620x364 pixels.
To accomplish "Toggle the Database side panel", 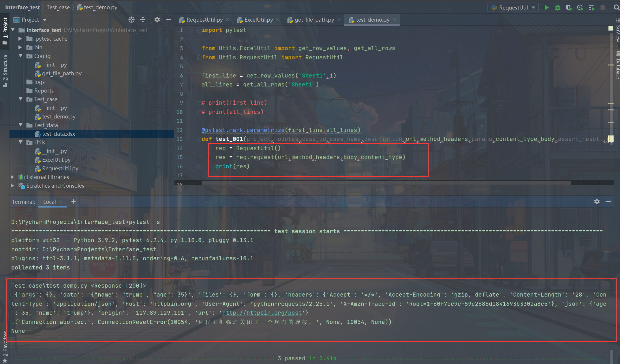I will tap(617, 66).
